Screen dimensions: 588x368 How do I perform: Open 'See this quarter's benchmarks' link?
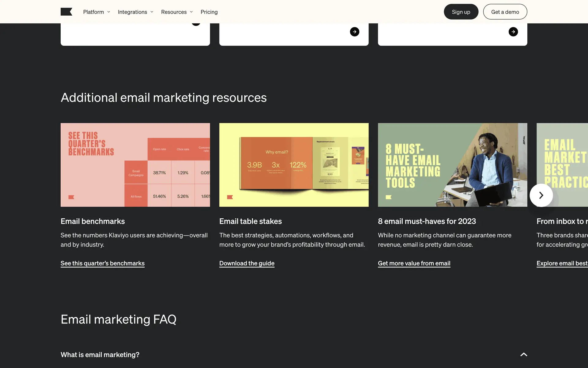click(102, 263)
